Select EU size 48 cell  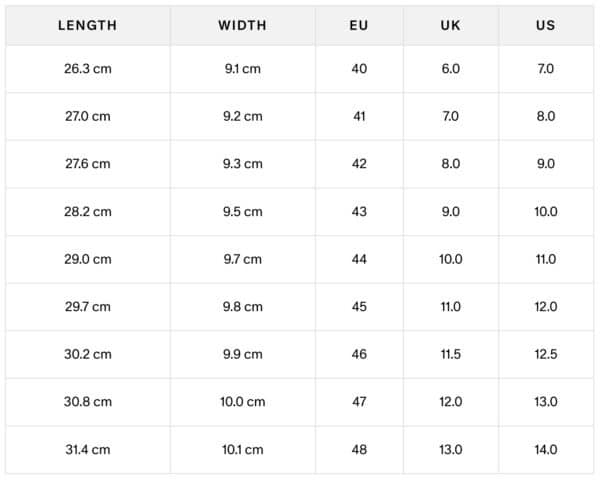tap(359, 450)
